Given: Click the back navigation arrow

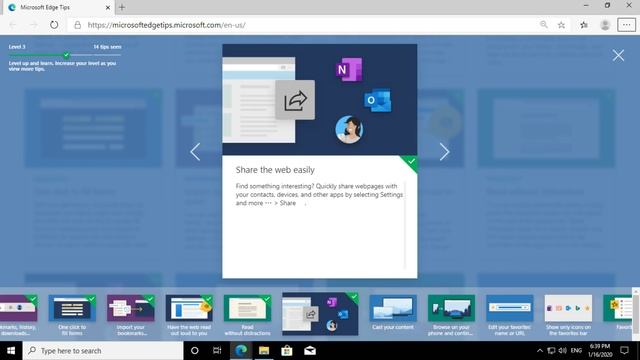Looking at the screenshot, I should point(13,25).
